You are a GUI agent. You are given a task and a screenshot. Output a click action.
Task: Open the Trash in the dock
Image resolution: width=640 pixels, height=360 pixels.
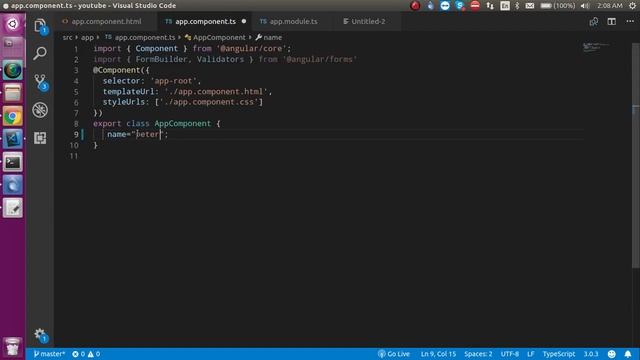point(13,347)
